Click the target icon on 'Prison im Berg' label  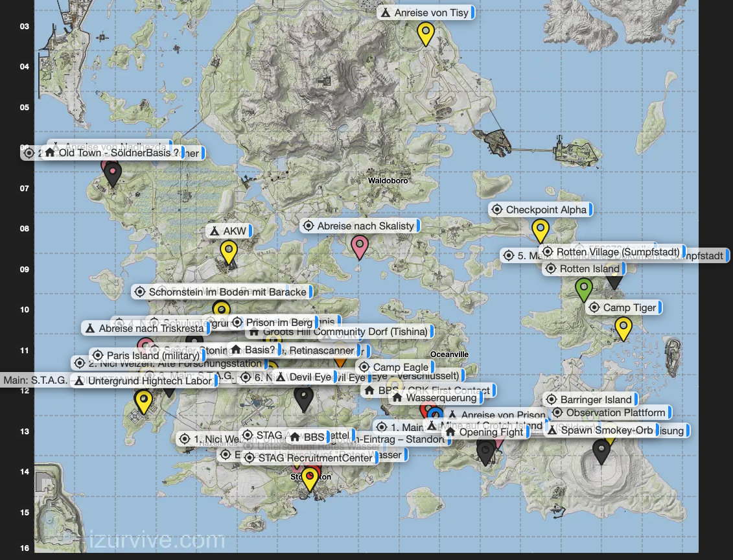coord(238,322)
